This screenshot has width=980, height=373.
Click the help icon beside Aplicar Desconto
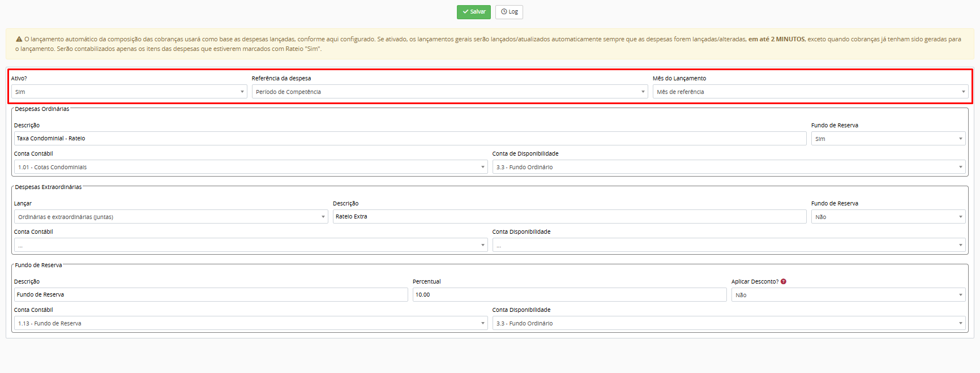pyautogui.click(x=784, y=281)
